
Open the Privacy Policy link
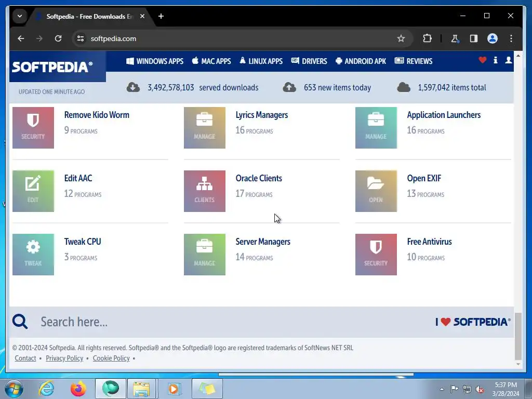[x=64, y=358]
